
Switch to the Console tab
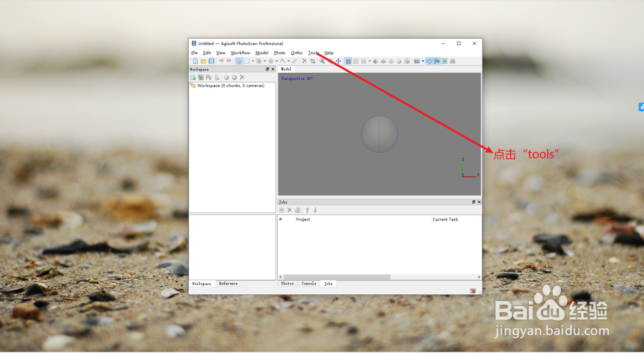point(309,283)
